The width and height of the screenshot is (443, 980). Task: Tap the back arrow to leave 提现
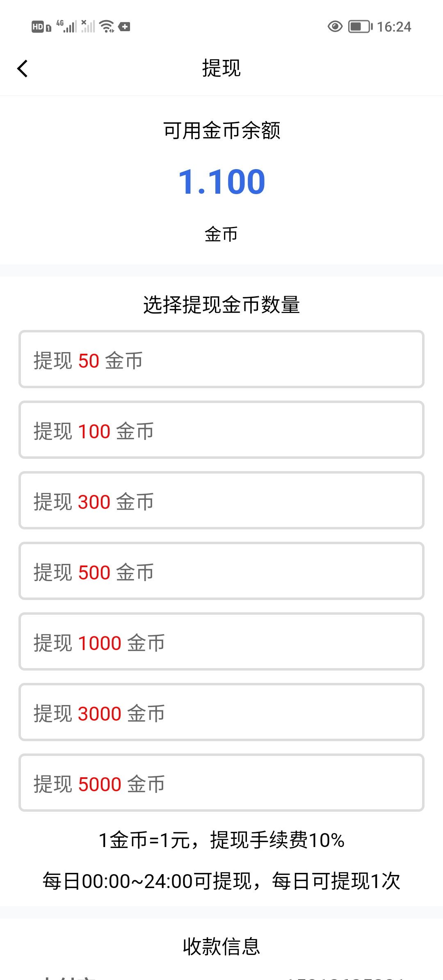[x=23, y=69]
